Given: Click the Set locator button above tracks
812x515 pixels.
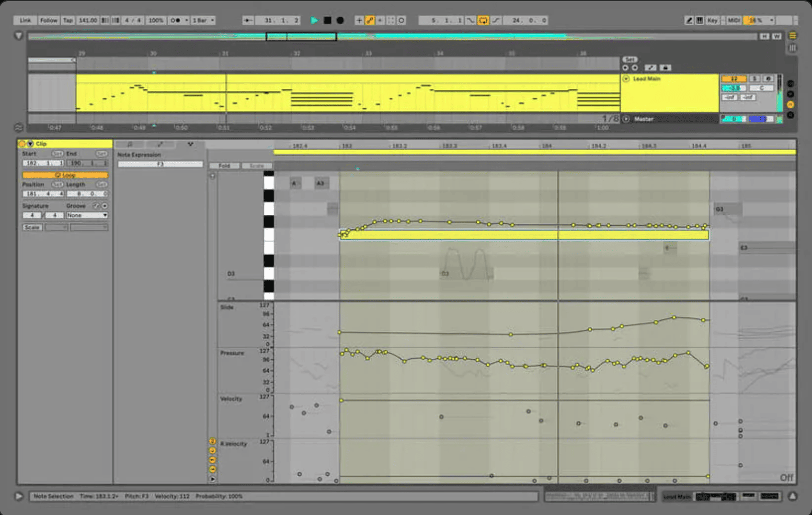Looking at the screenshot, I should coord(630,60).
